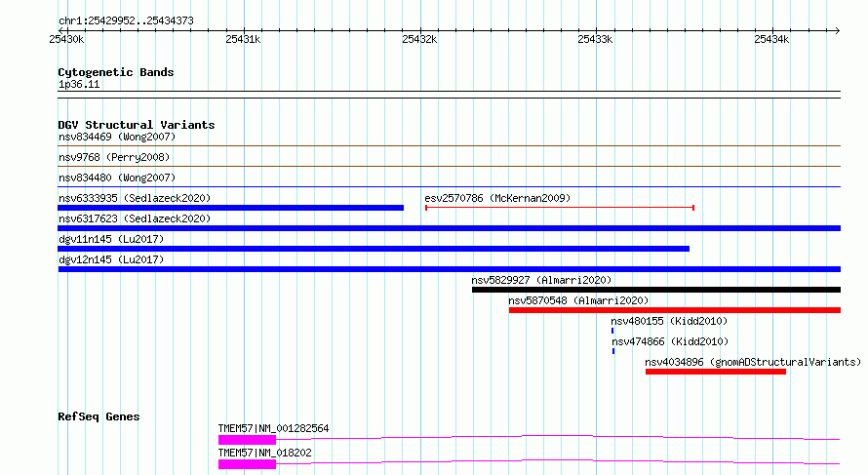The image size is (868, 475).
Task: Select the small nsv480155 (Kidd2010) marker
Action: click(612, 331)
